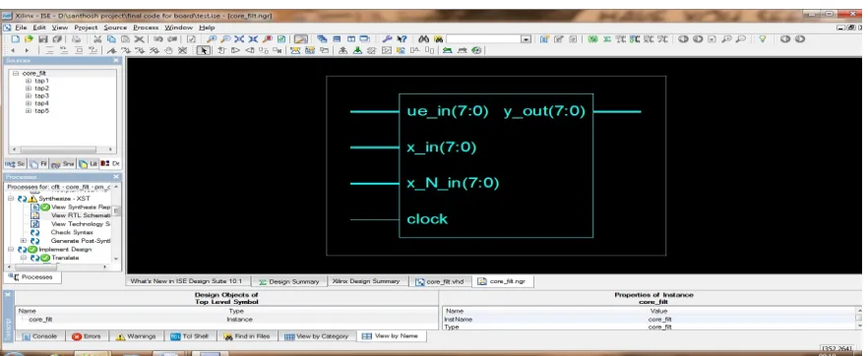Click the New file icon
Image resolution: width=868 pixels, height=356 pixels.
pos(16,39)
